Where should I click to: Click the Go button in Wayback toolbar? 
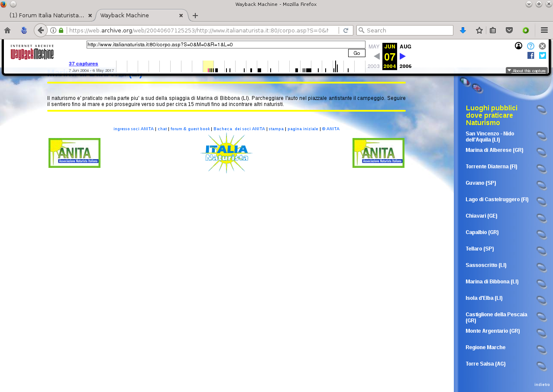(356, 53)
